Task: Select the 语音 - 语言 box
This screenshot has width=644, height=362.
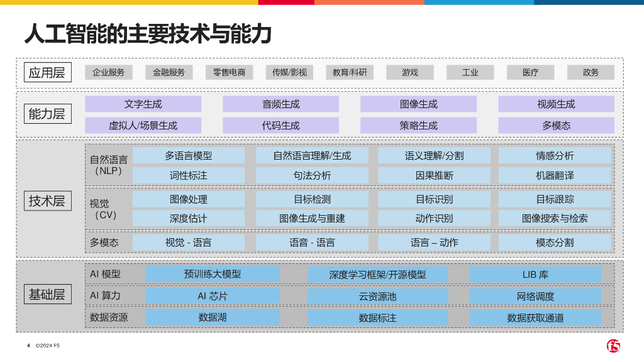Action: [312, 243]
